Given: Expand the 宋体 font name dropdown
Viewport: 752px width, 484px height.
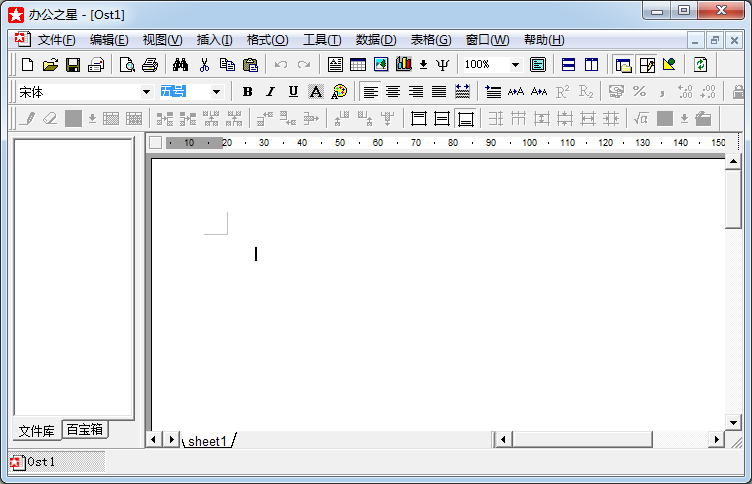Looking at the screenshot, I should (146, 92).
